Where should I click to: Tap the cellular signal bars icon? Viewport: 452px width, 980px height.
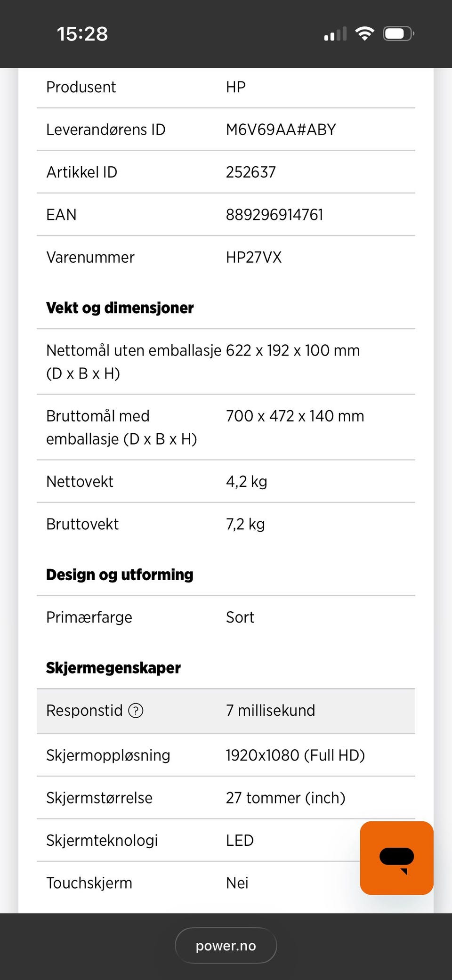click(335, 34)
